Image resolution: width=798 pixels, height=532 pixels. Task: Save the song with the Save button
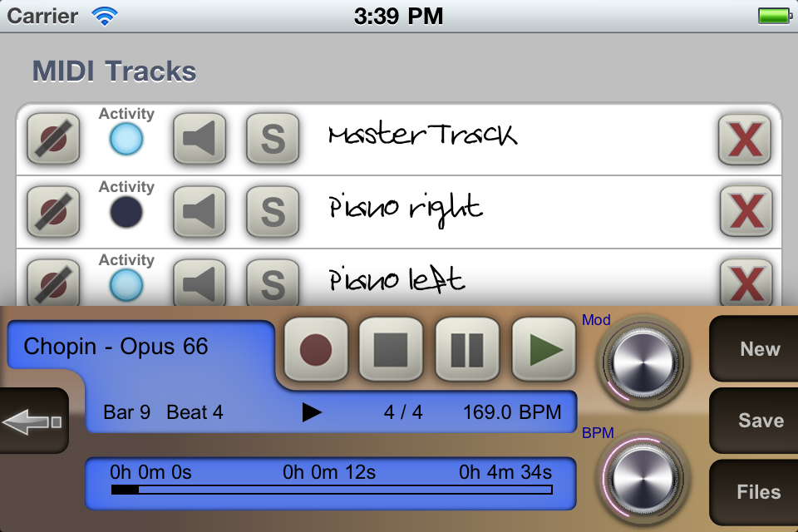click(x=754, y=421)
